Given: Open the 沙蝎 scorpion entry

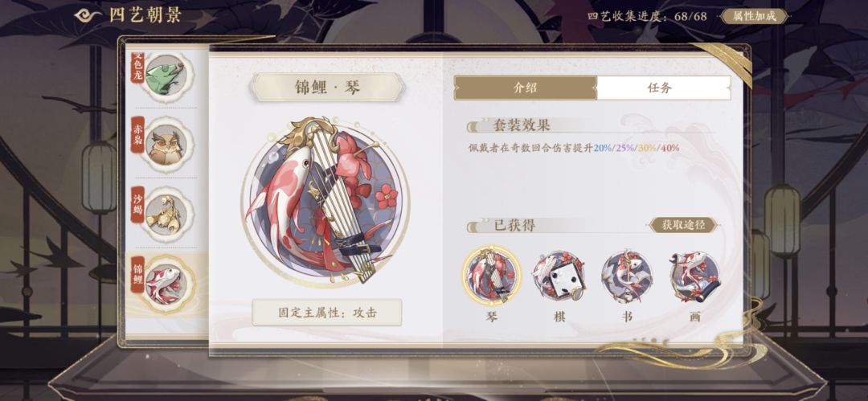Looking at the screenshot, I should point(162,214).
